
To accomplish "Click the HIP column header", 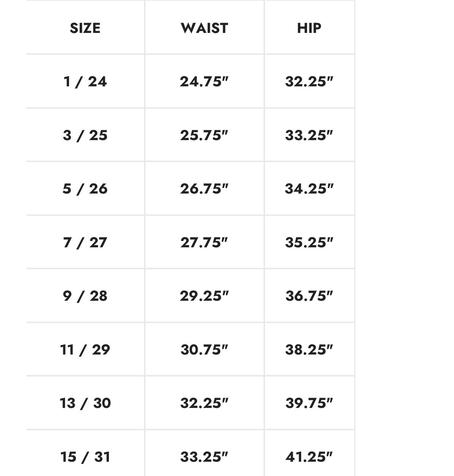I will pyautogui.click(x=309, y=28).
